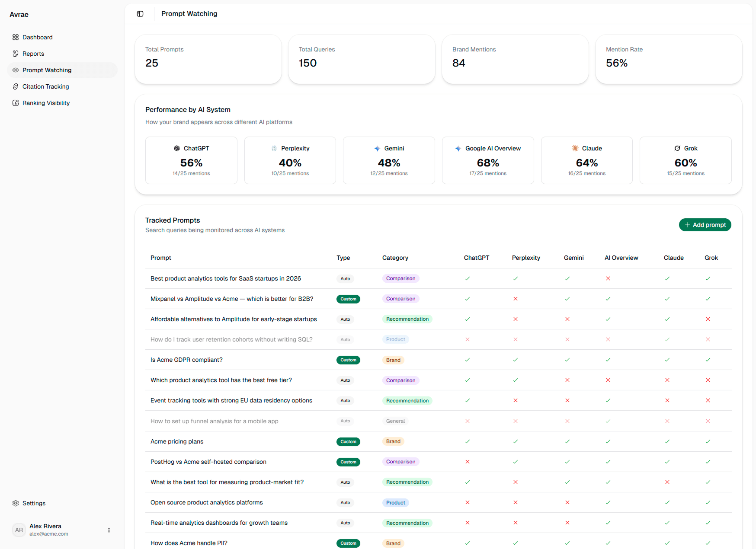Click Custom badge on Acme pricing plans row
756x549 pixels.
348,441
